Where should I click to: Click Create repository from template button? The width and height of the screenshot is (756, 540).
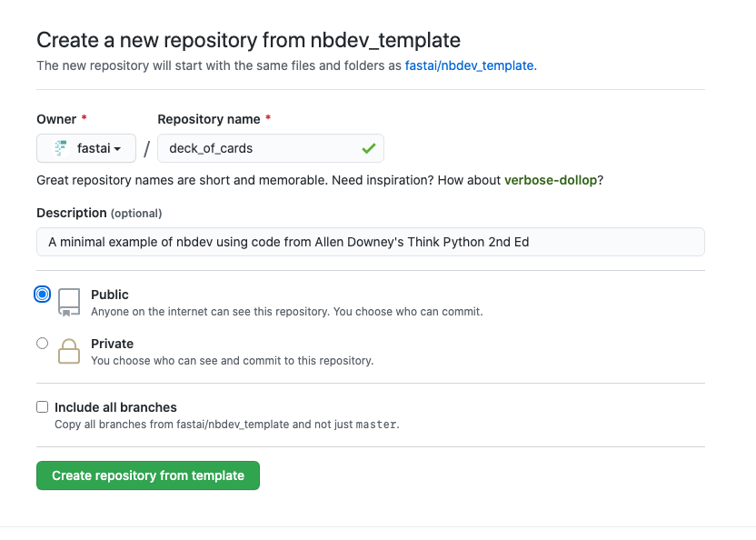[148, 475]
